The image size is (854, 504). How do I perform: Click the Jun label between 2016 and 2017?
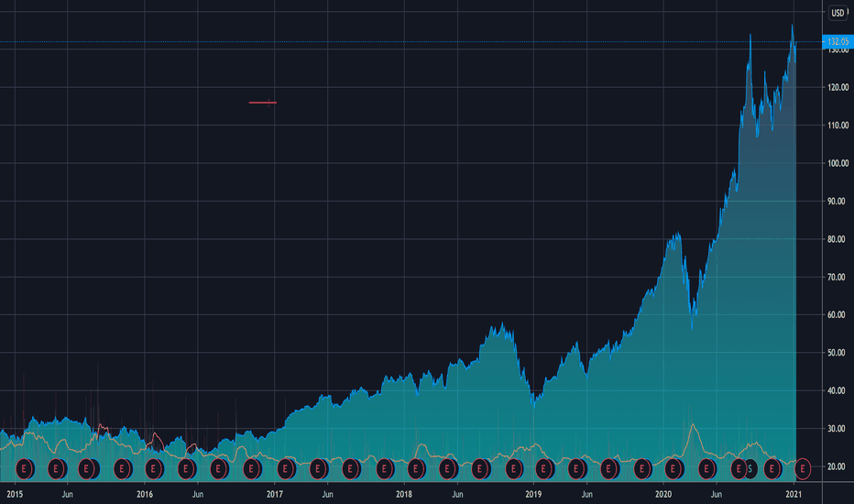[x=198, y=494]
